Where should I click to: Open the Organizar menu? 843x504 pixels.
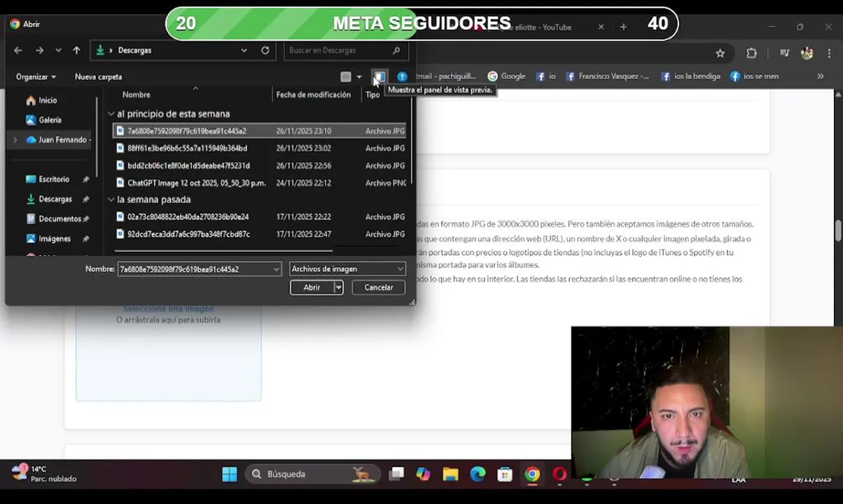point(36,77)
